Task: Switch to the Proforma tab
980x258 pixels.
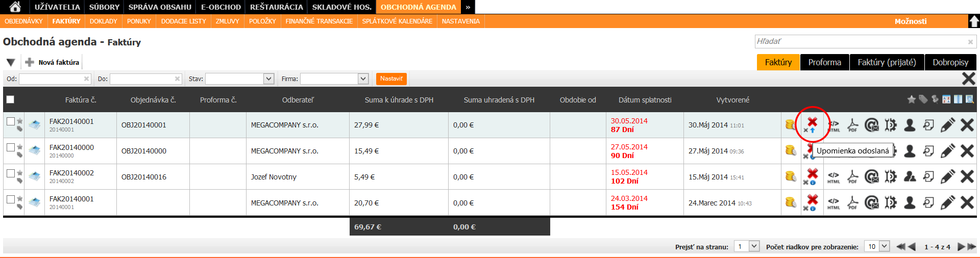Action: point(824,62)
